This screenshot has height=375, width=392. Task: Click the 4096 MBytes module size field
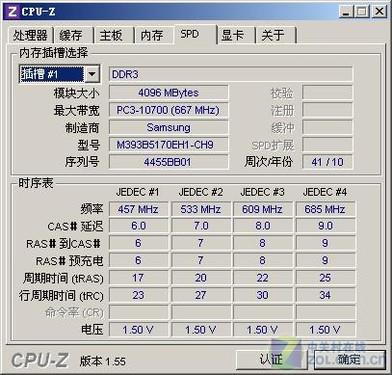[x=169, y=93]
